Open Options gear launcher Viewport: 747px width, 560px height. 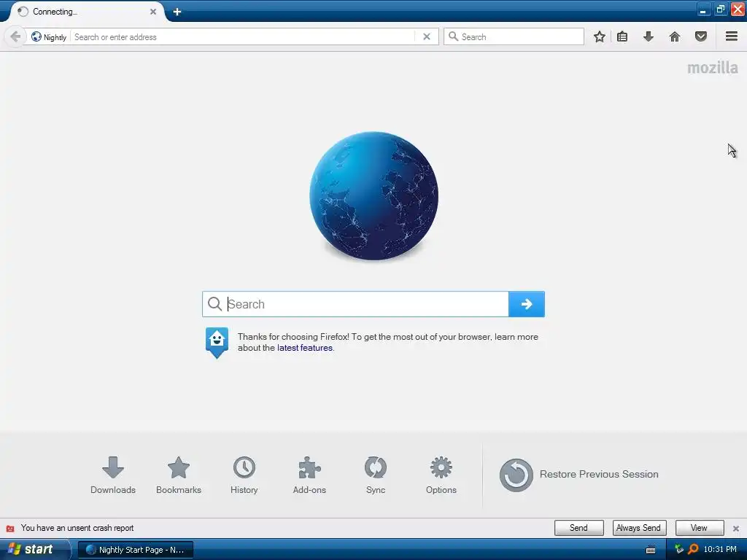click(441, 475)
